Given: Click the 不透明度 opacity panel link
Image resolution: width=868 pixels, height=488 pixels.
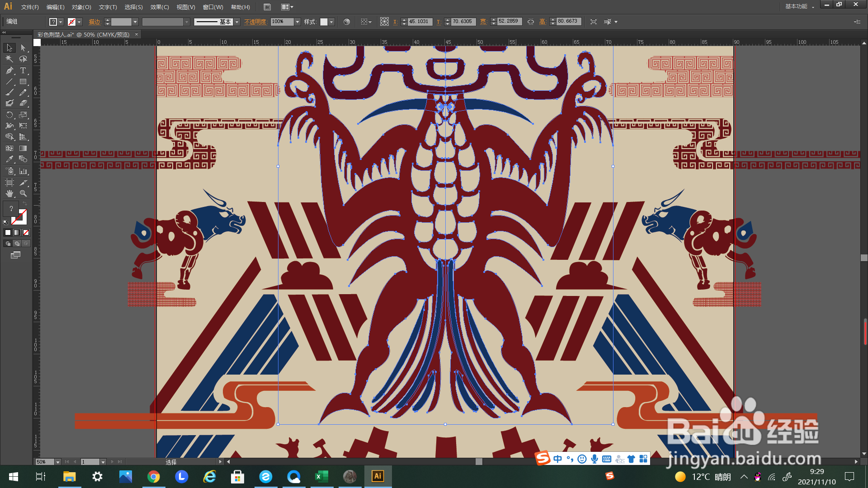Looking at the screenshot, I should (x=255, y=22).
